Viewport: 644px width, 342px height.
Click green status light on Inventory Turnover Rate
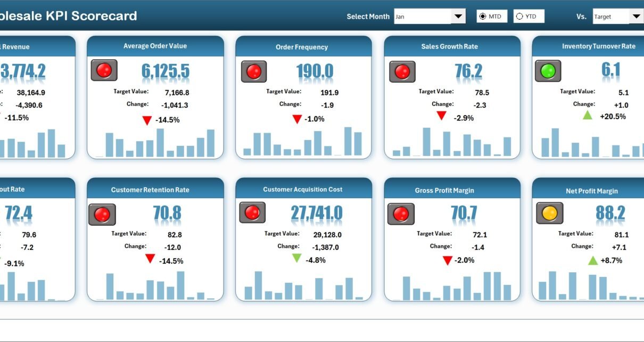click(x=548, y=71)
